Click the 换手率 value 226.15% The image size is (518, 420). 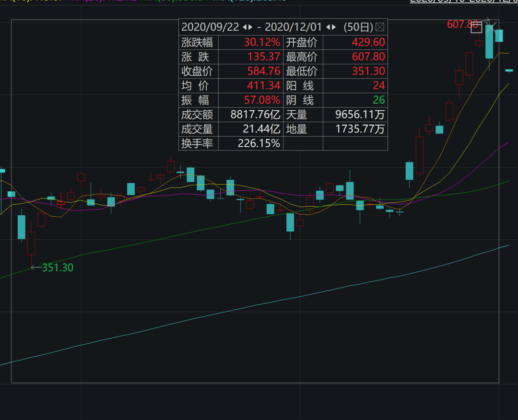(259, 143)
